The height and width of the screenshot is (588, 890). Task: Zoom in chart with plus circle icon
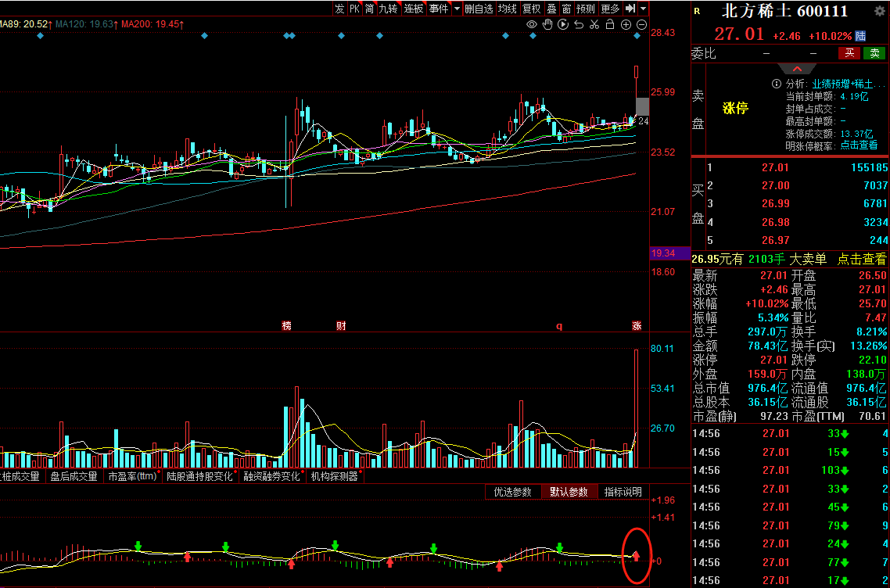(x=626, y=24)
